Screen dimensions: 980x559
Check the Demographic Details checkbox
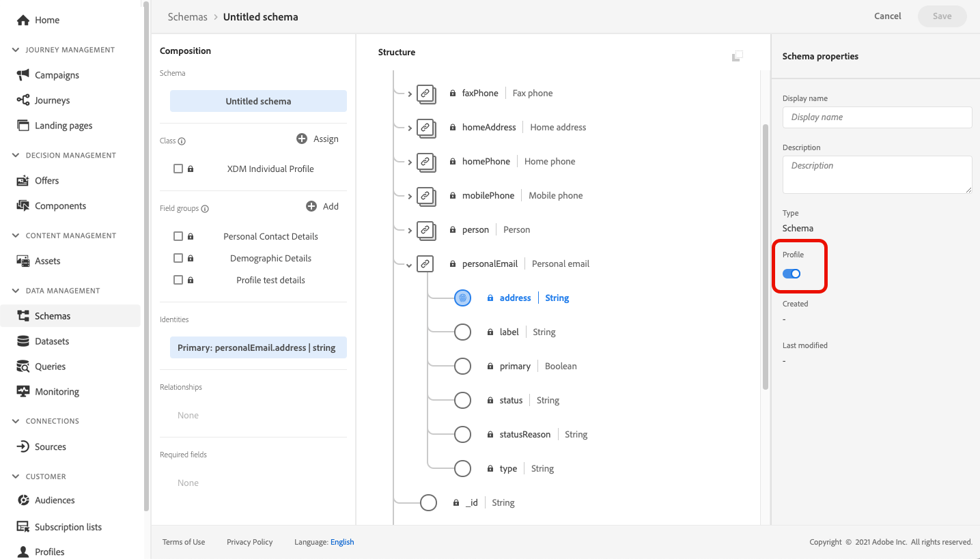click(x=178, y=258)
